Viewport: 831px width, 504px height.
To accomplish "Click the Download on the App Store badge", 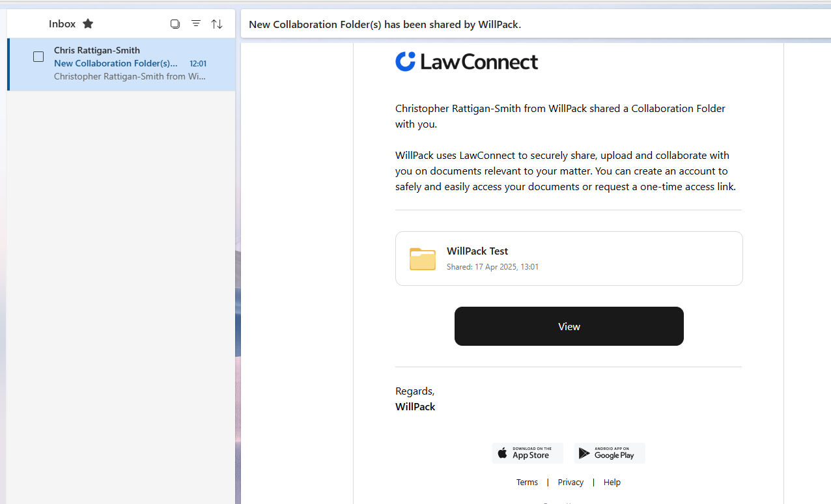I will point(528,453).
